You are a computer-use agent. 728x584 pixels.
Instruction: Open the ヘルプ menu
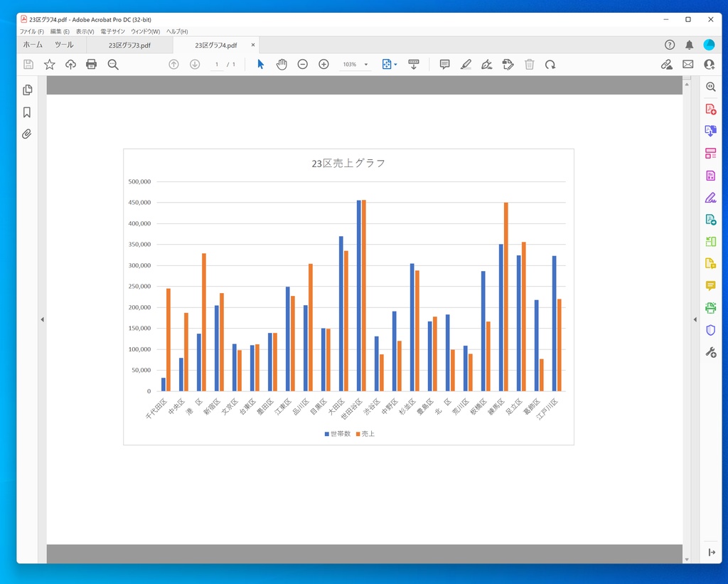point(177,31)
